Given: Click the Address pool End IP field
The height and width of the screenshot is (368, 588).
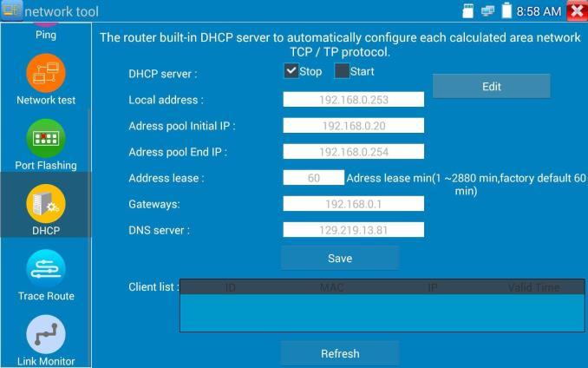Looking at the screenshot, I should click(x=353, y=152).
